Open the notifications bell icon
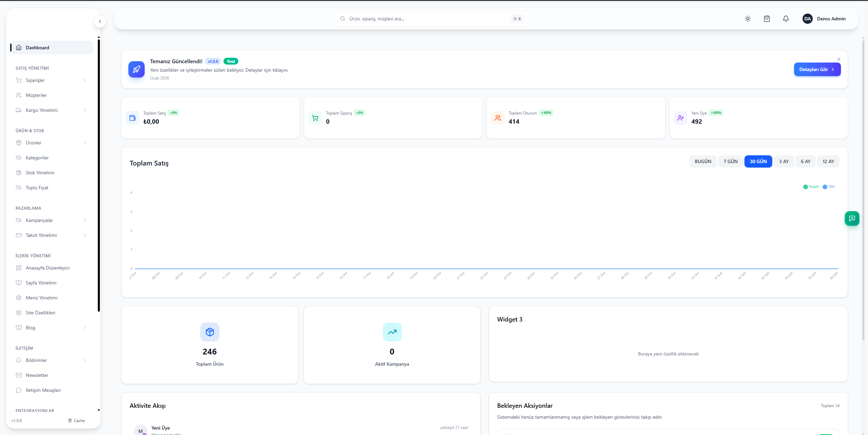The height and width of the screenshot is (435, 868). (786, 19)
